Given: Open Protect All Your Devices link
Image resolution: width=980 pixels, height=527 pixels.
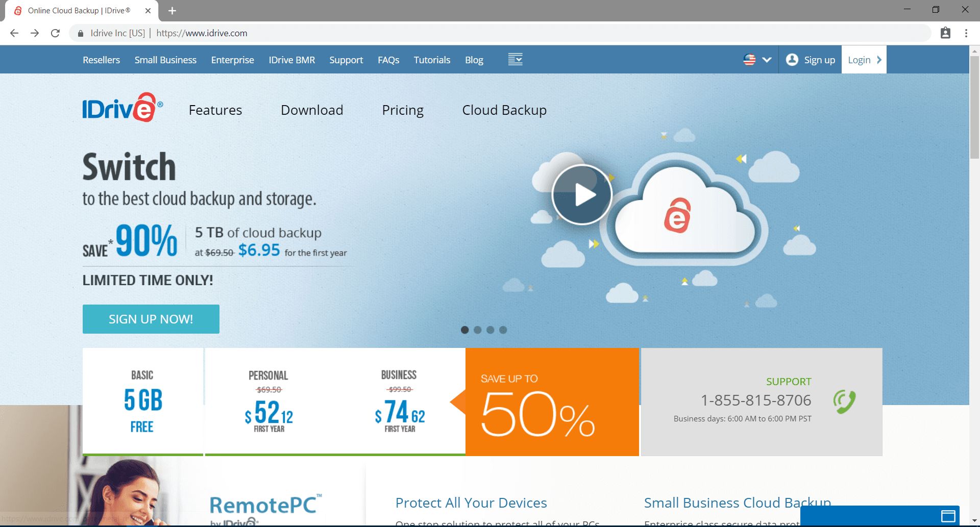Looking at the screenshot, I should 471,503.
